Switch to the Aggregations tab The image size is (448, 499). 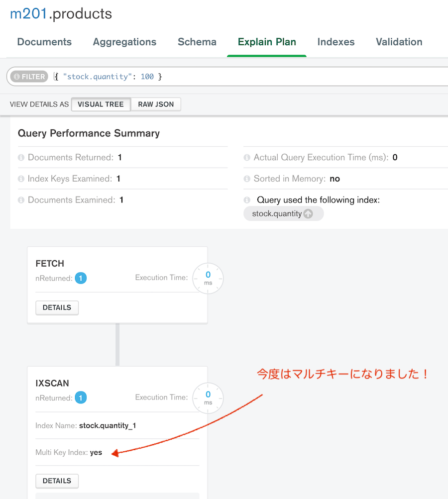(124, 42)
